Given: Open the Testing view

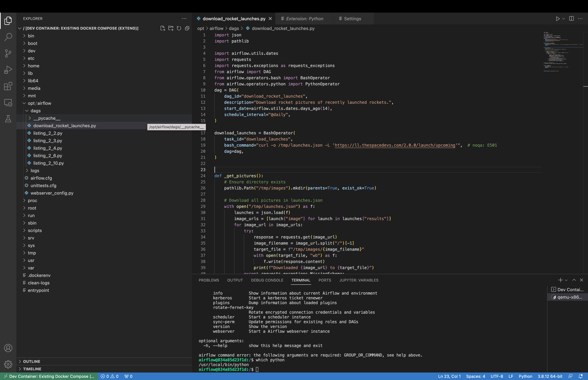Looking at the screenshot, I should pos(8,119).
